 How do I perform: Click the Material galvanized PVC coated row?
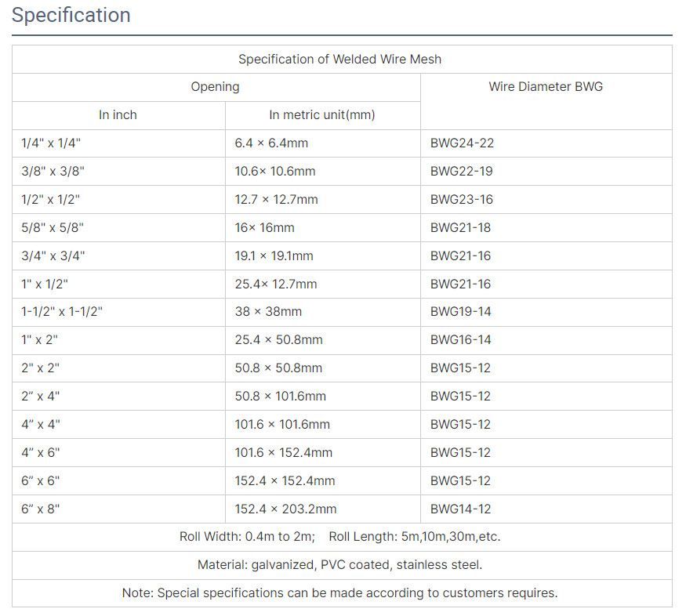[x=339, y=565]
